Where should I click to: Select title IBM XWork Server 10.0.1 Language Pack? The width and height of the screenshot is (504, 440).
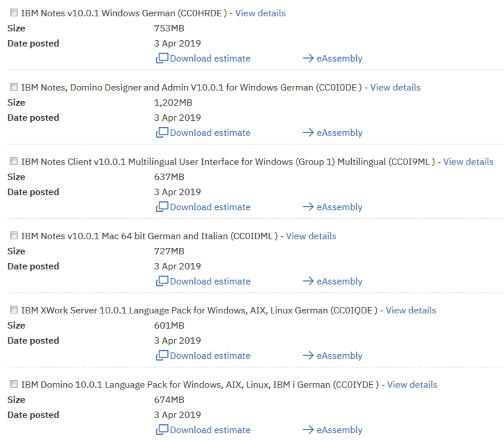pyautogui.click(x=106, y=310)
